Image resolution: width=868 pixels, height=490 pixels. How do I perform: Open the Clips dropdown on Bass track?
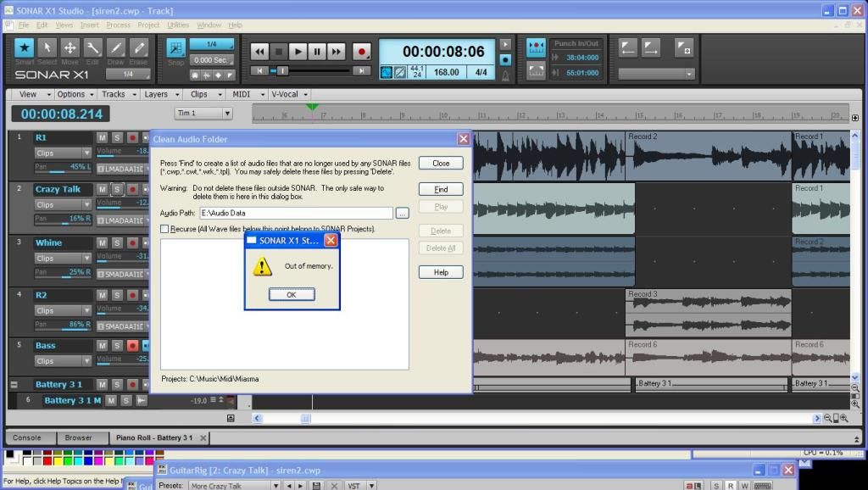click(63, 361)
